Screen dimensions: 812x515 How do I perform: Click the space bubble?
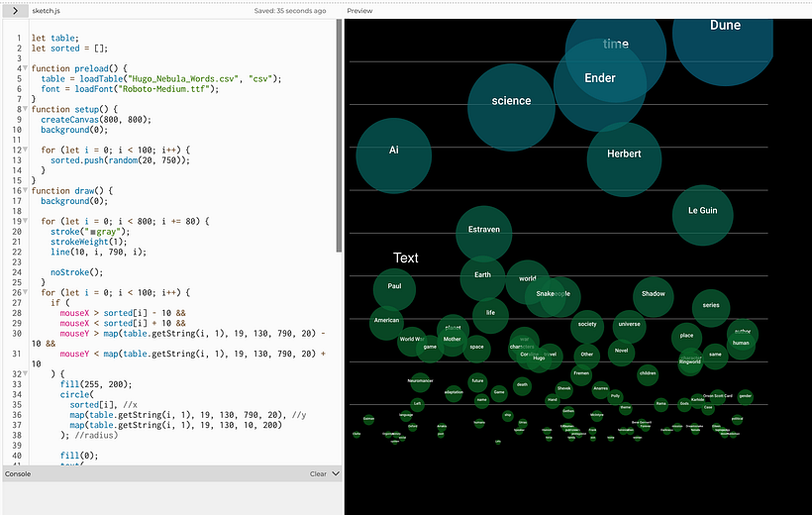click(477, 348)
